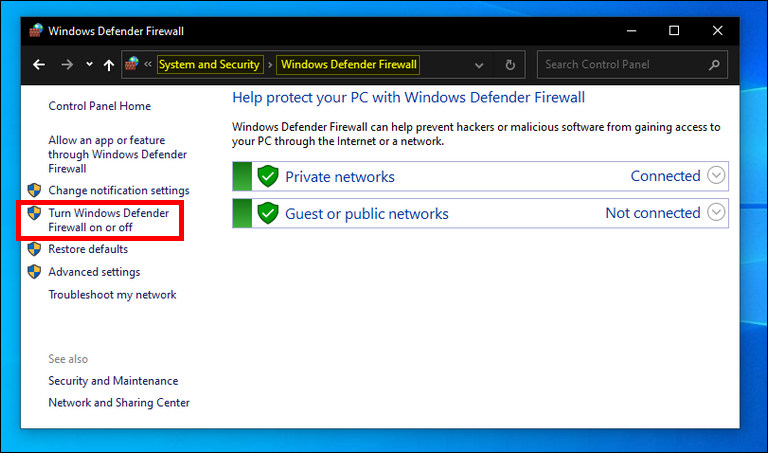Close the Windows Defender Firewall window
The height and width of the screenshot is (453, 768).
pyautogui.click(x=718, y=30)
